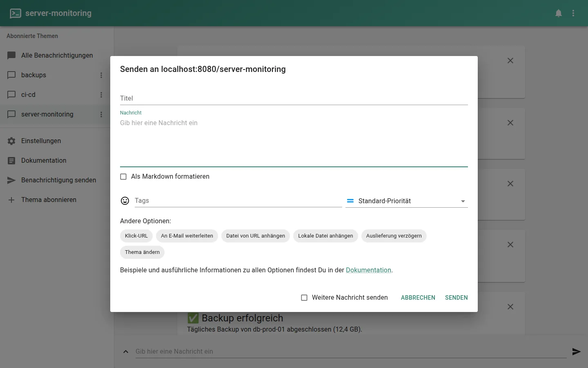This screenshot has height=368, width=588.
Task: Click the Klick-URL option chip
Action: 136,236
